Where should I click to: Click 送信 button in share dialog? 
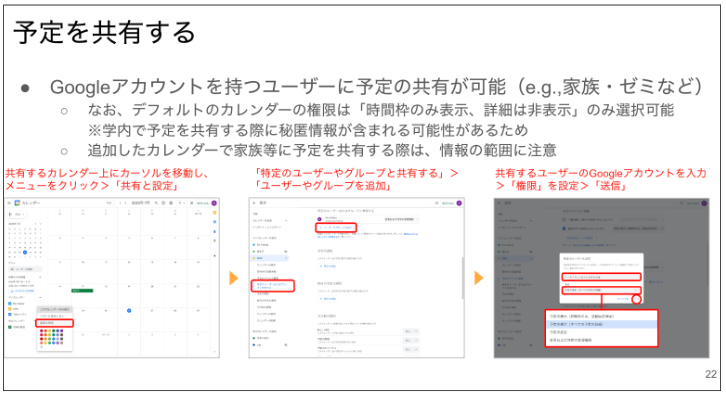click(637, 299)
